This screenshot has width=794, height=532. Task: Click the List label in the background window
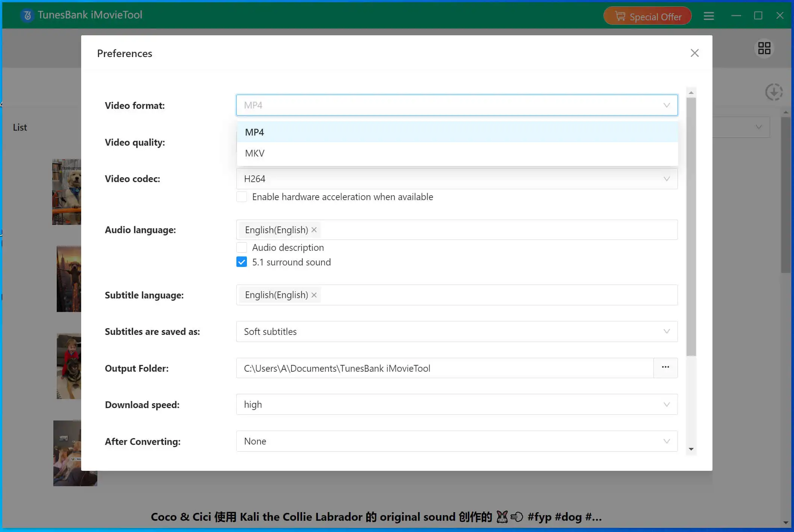coord(20,128)
